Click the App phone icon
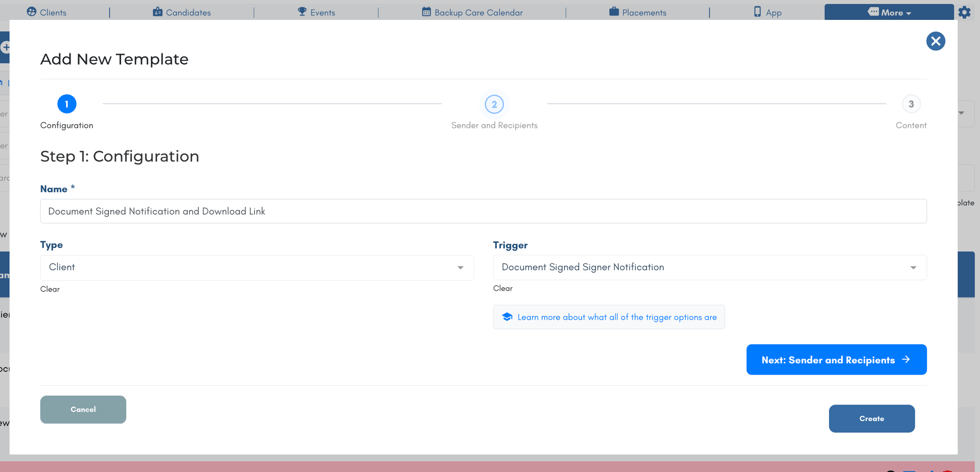Image resolution: width=980 pixels, height=472 pixels. coord(757,12)
